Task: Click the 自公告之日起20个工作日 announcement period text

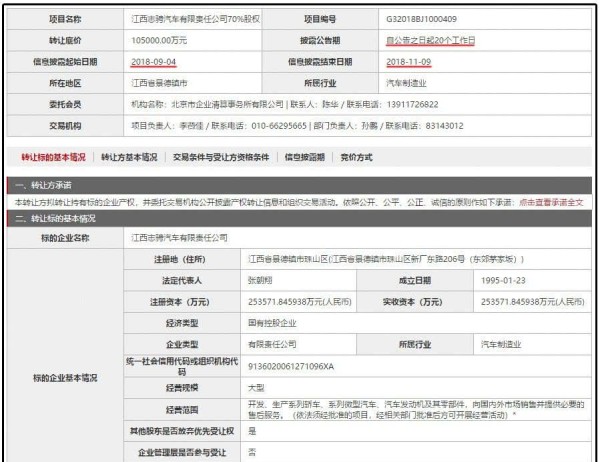Action: click(433, 40)
